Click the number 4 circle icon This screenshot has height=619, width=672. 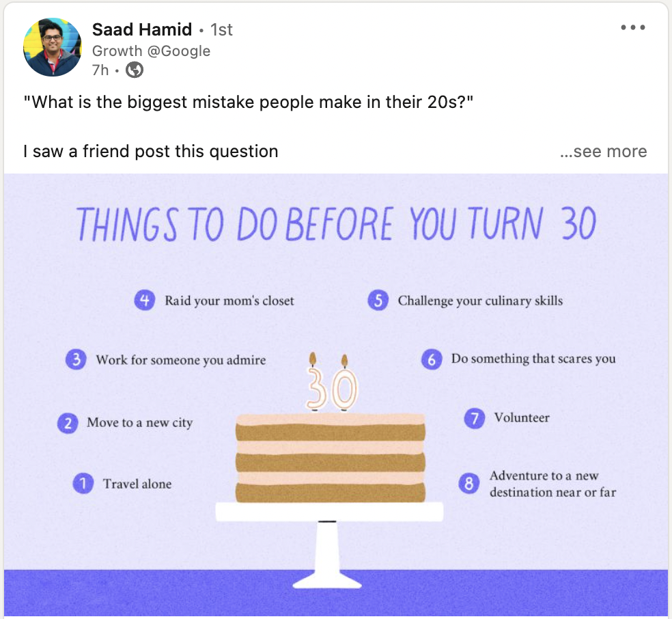[x=144, y=300]
